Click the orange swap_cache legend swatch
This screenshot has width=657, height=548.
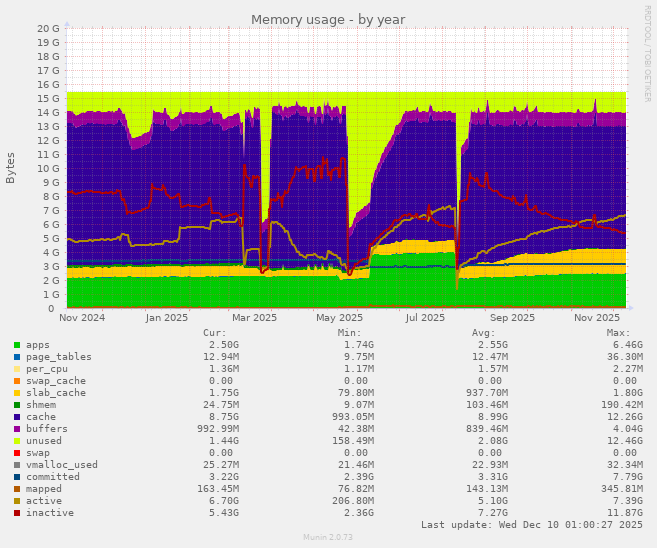17,381
